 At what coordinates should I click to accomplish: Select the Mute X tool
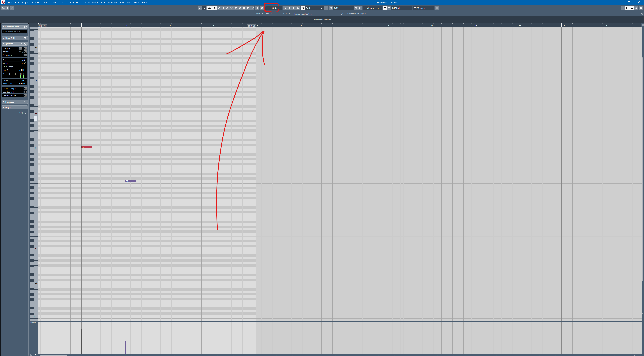(240, 8)
